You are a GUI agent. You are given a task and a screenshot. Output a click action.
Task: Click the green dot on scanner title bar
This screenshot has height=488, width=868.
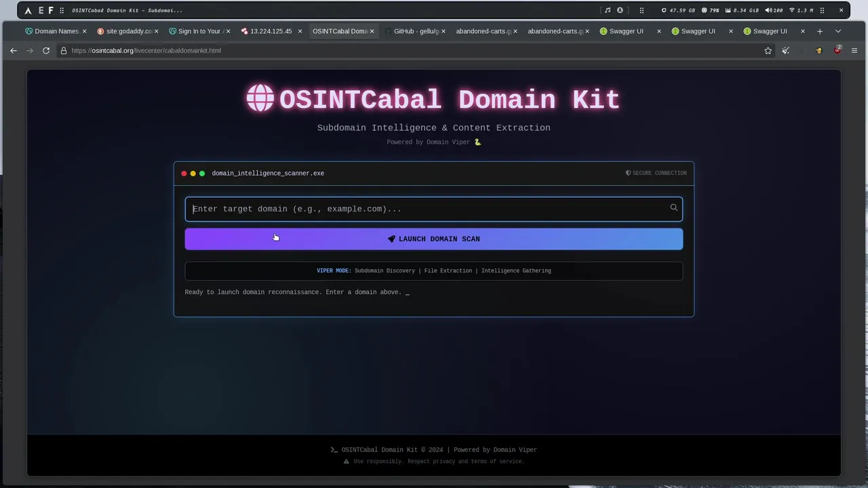click(x=202, y=174)
